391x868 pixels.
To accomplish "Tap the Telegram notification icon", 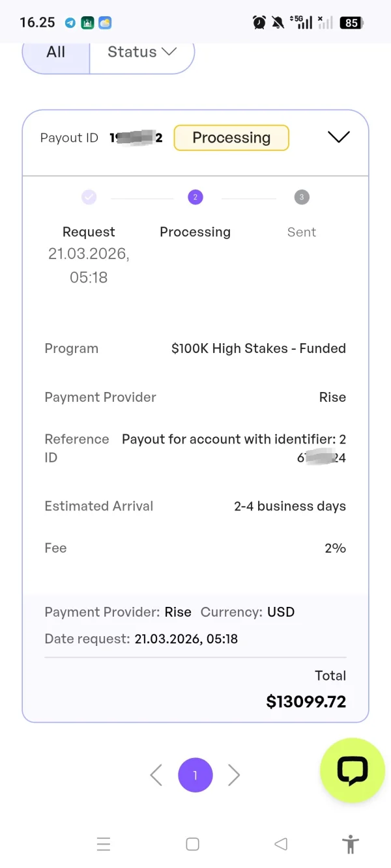I will [70, 23].
